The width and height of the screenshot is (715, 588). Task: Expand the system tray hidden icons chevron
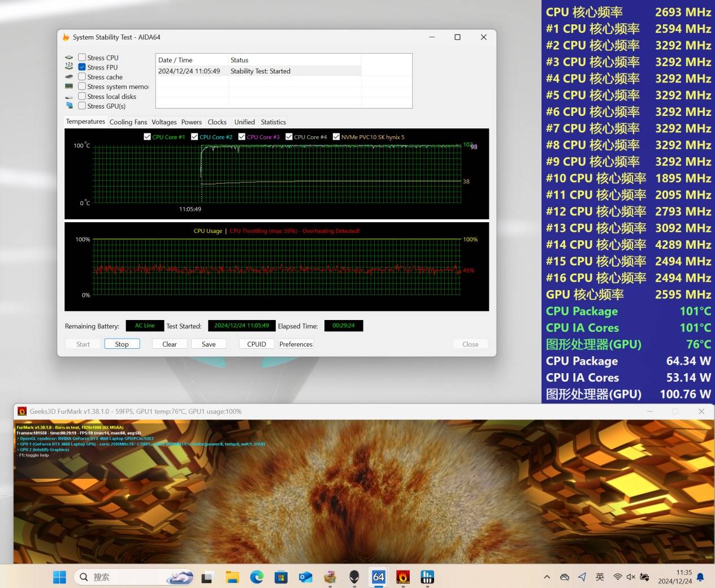(547, 577)
